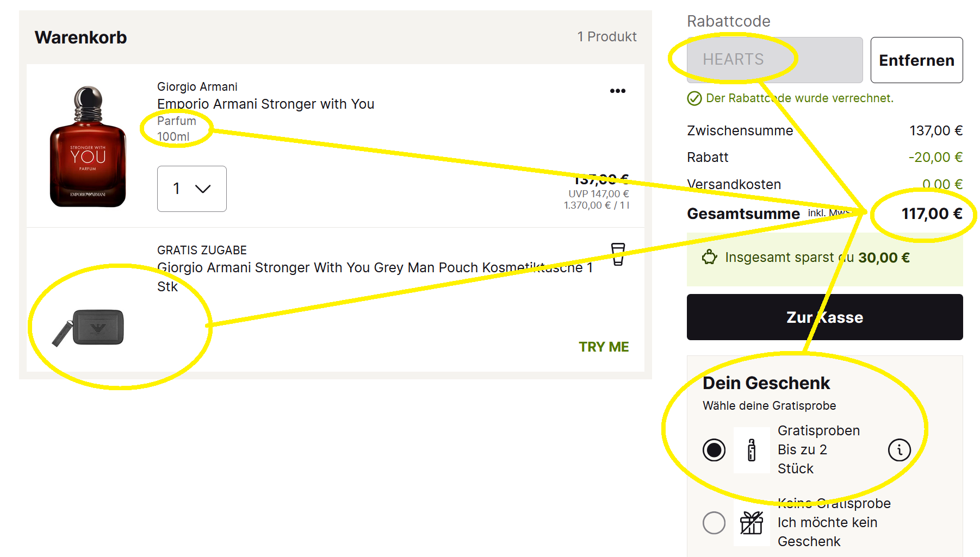The height and width of the screenshot is (557, 980).
Task: Click the Zwischensumme value 137,00 €
Action: (x=936, y=130)
